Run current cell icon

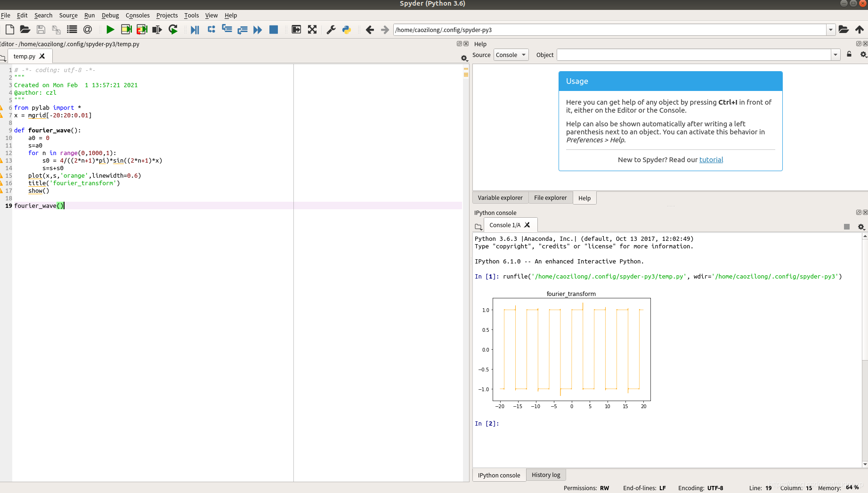pyautogui.click(x=126, y=30)
